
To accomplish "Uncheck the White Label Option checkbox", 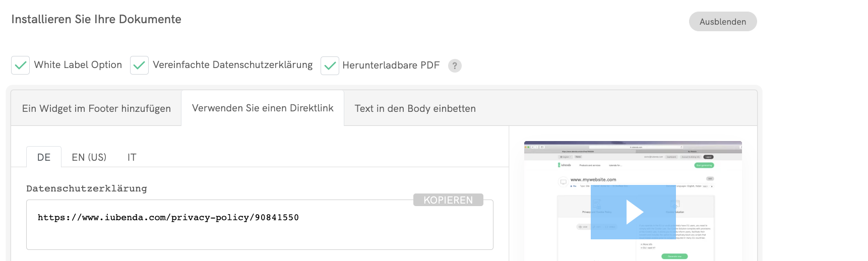I will (21, 66).
